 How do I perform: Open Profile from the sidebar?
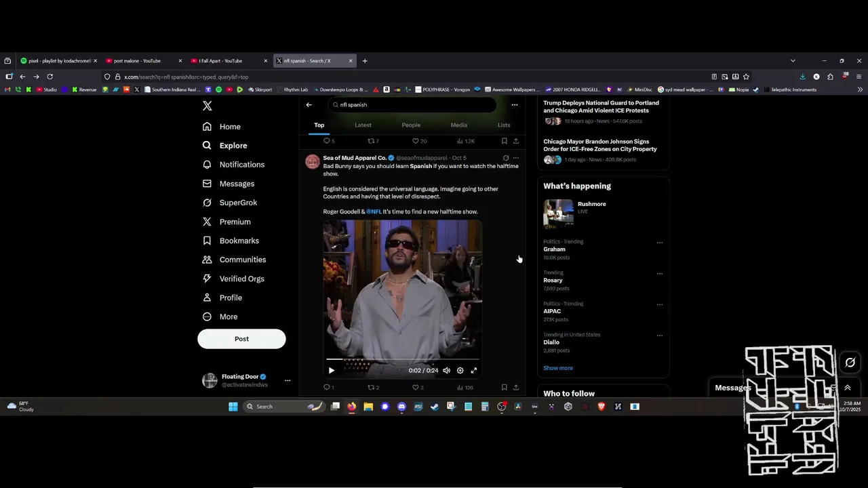click(222, 298)
